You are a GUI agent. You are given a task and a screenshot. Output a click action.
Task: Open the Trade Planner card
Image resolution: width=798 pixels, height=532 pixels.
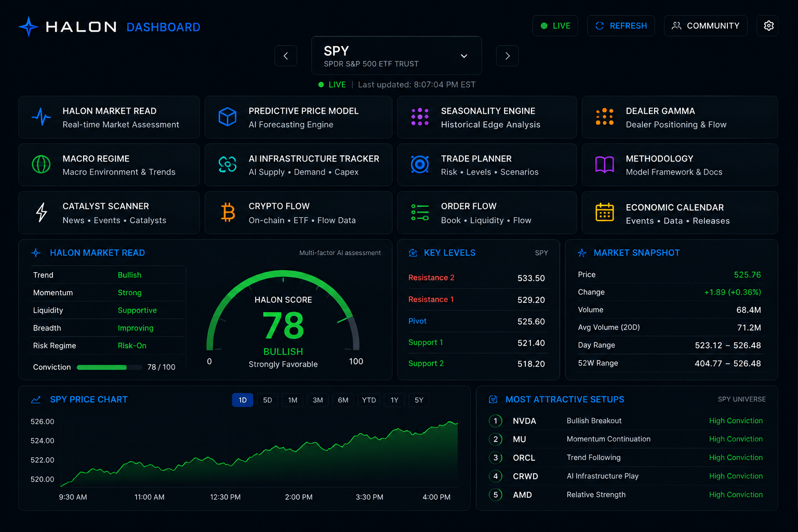487,165
